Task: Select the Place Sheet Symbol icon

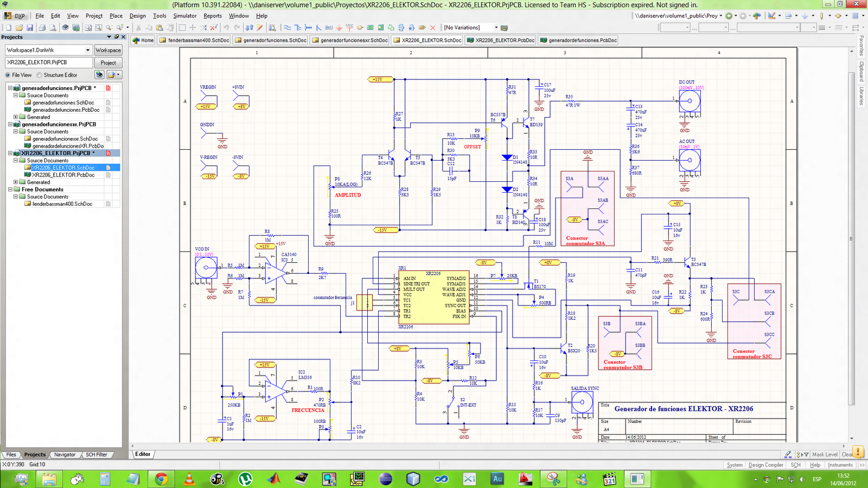Action: click(x=371, y=28)
